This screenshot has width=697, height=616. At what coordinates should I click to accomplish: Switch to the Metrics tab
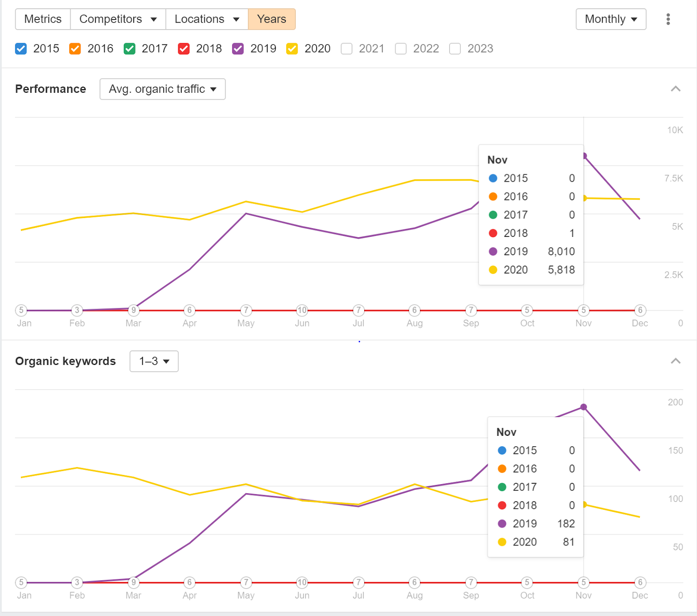coord(43,19)
